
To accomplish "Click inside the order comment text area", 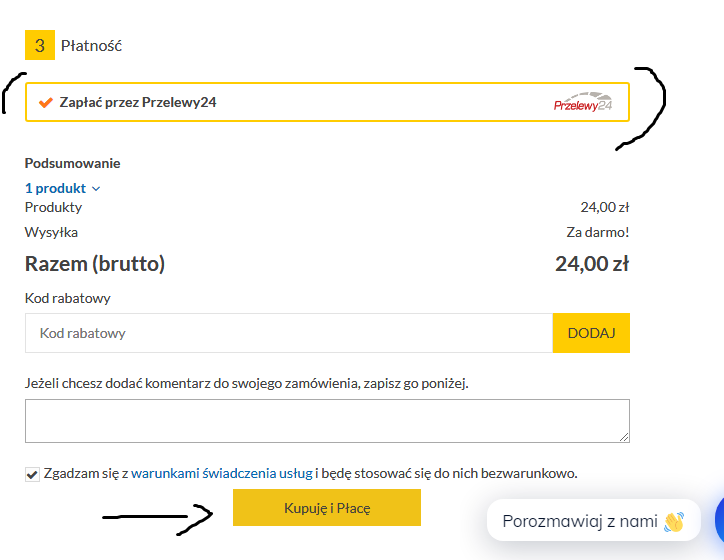I will click(327, 420).
